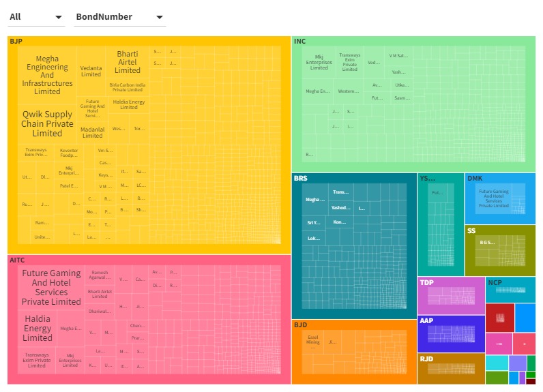
Task: Click Keventer Foodp... cell in BJP
Action: [x=69, y=153]
